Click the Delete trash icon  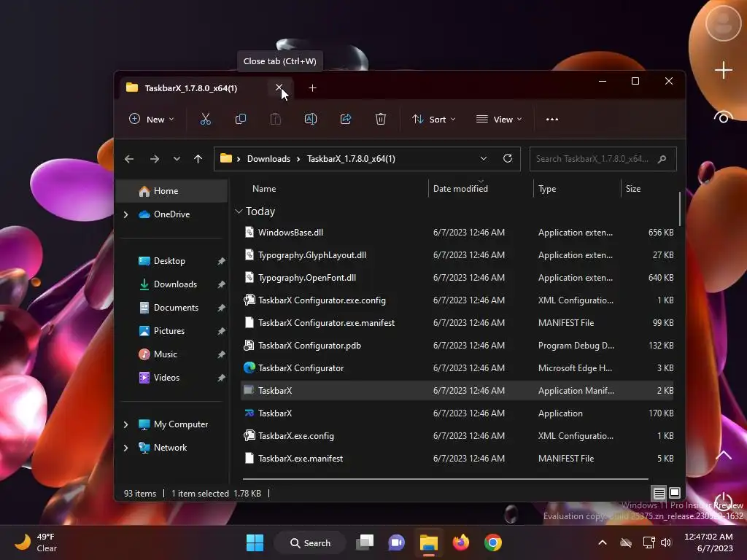(x=381, y=119)
